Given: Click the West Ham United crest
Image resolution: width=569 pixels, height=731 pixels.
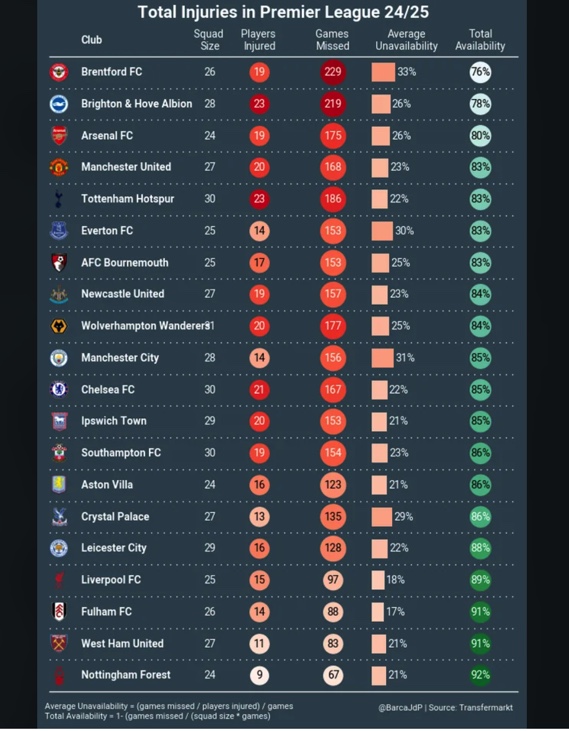Looking at the screenshot, I should (x=59, y=643).
